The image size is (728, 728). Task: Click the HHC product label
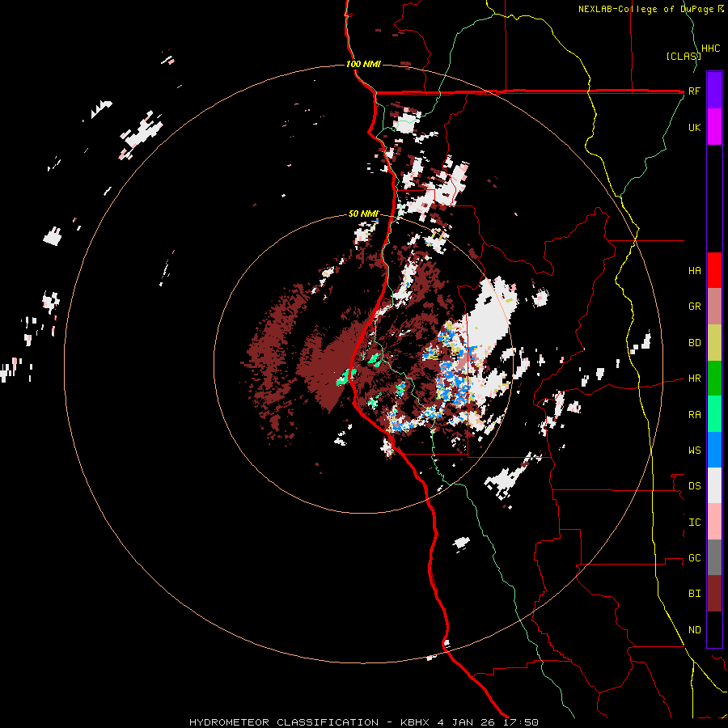pos(710,49)
